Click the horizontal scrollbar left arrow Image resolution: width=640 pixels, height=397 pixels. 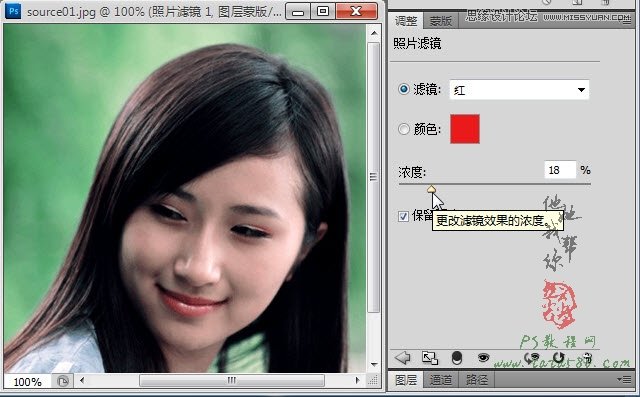click(x=82, y=381)
